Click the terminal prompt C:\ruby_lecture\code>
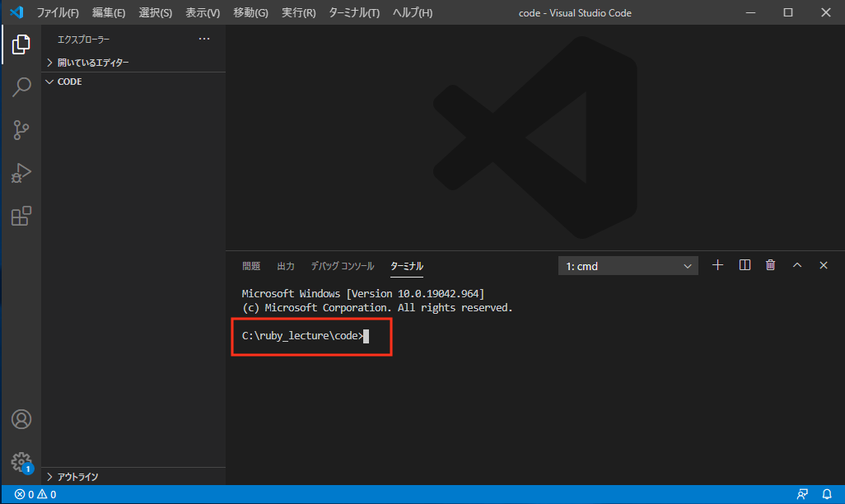845x504 pixels. [303, 336]
